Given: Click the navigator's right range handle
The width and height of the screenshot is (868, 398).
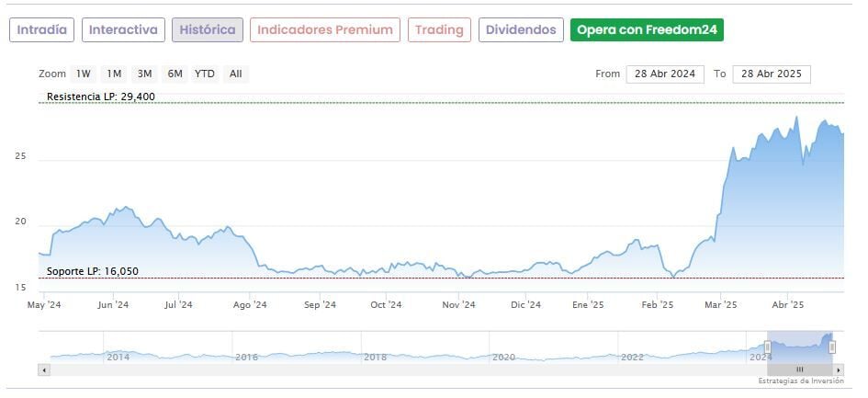Looking at the screenshot, I should click(x=832, y=347).
